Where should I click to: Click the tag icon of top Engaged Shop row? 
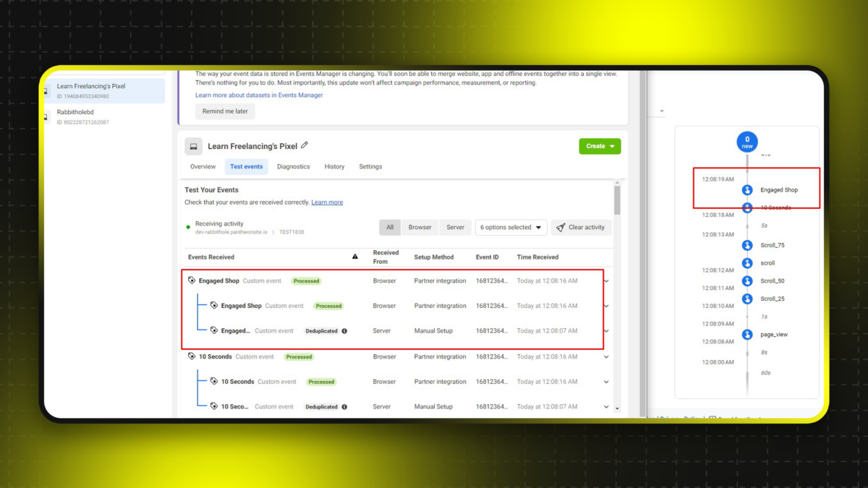point(192,281)
